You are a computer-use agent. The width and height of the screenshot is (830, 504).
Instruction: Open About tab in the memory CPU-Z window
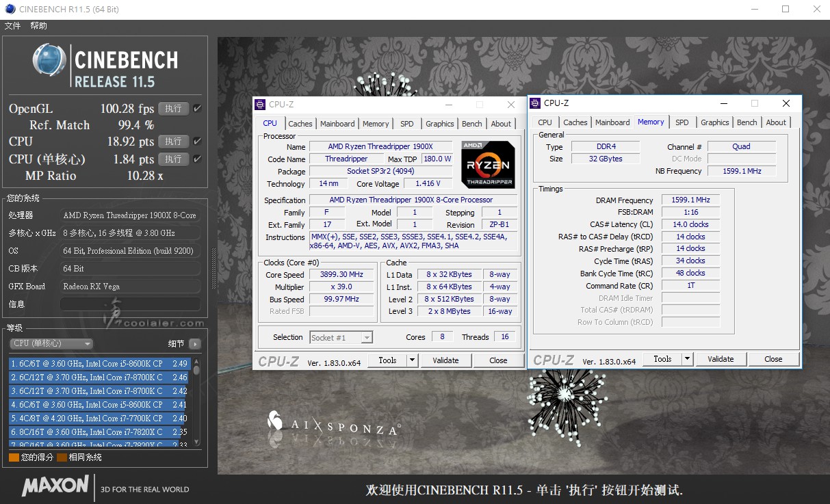[776, 122]
